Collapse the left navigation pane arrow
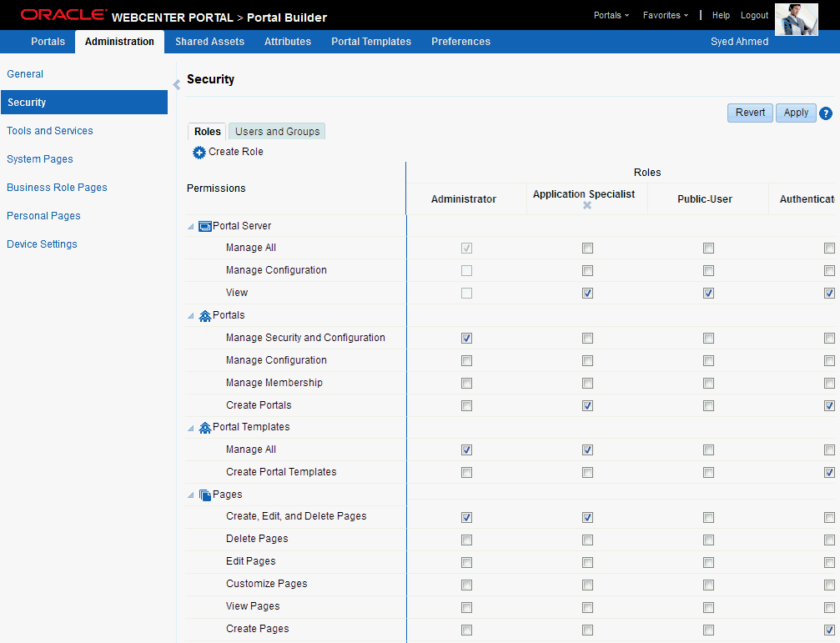Screen dimensions: 840x643 click(176, 84)
